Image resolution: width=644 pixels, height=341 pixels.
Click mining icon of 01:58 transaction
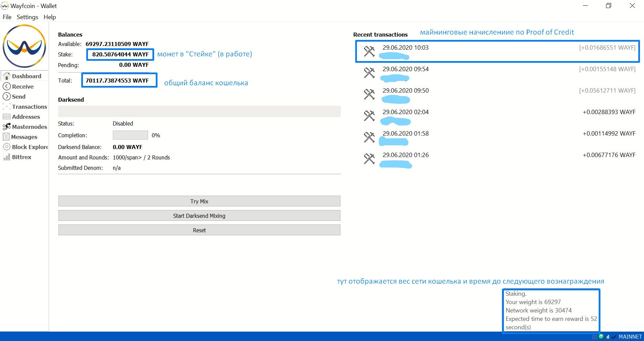(x=369, y=137)
